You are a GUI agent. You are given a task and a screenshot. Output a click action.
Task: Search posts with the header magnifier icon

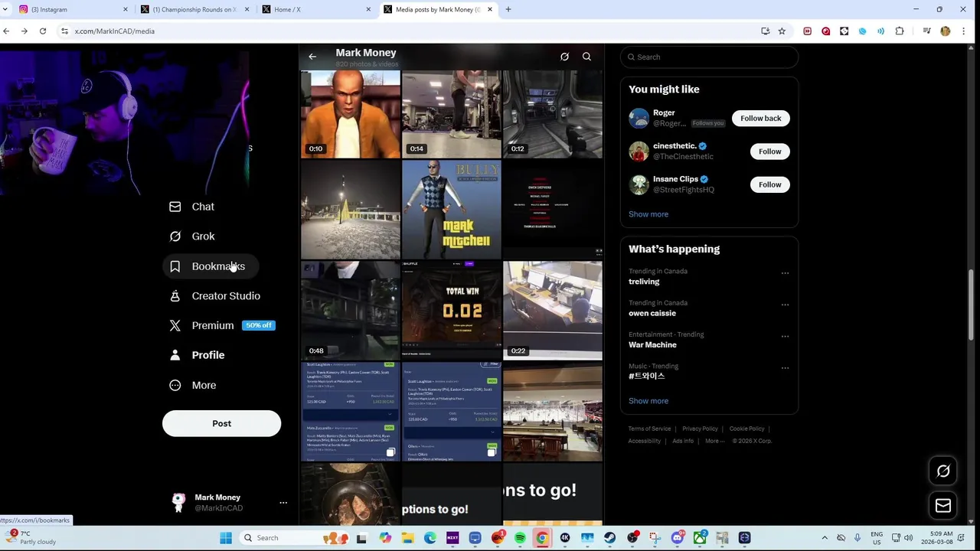pyautogui.click(x=586, y=57)
